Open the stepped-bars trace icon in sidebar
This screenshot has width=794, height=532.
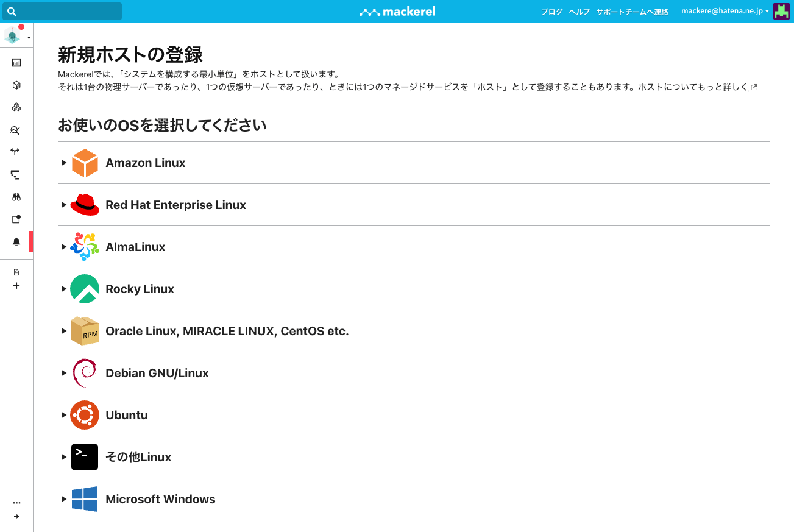coord(16,174)
